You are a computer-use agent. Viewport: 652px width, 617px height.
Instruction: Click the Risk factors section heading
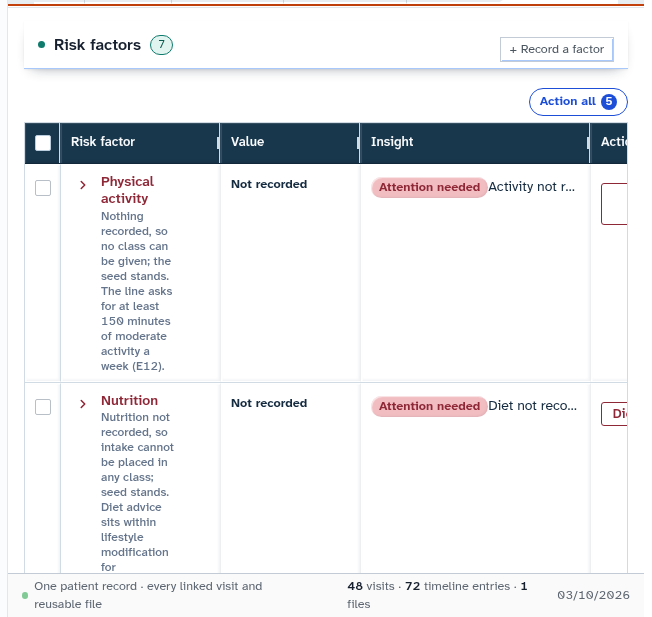pyautogui.click(x=97, y=45)
